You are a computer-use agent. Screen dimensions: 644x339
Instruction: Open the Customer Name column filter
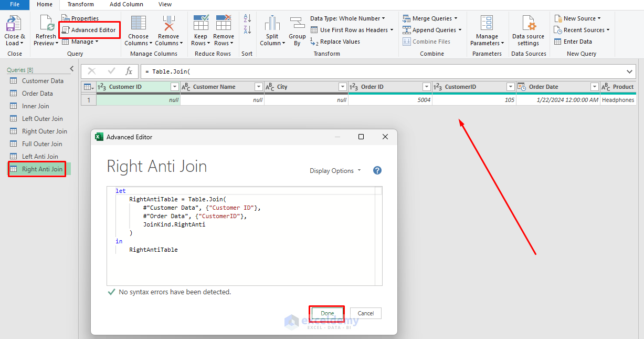point(258,87)
